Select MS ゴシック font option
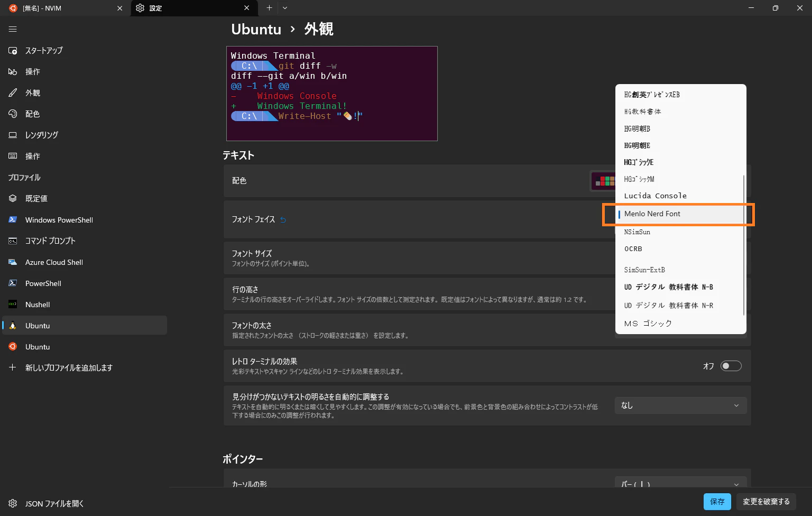The image size is (812, 516). click(x=681, y=323)
